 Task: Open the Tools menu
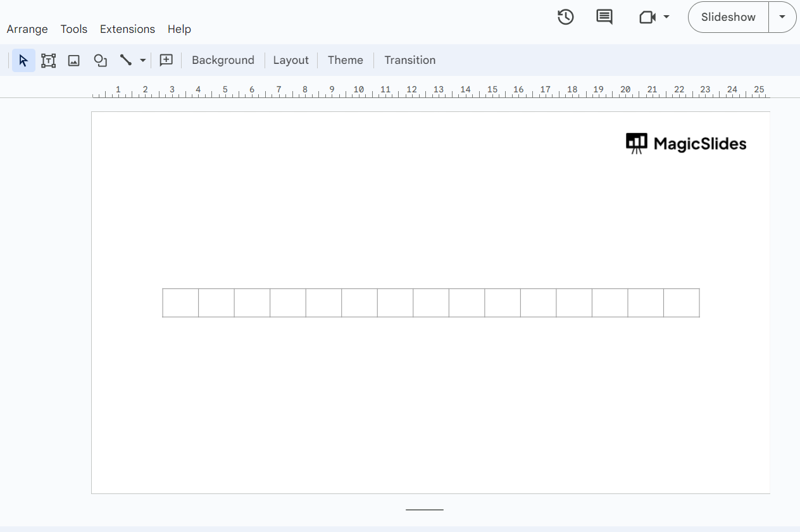coord(74,29)
